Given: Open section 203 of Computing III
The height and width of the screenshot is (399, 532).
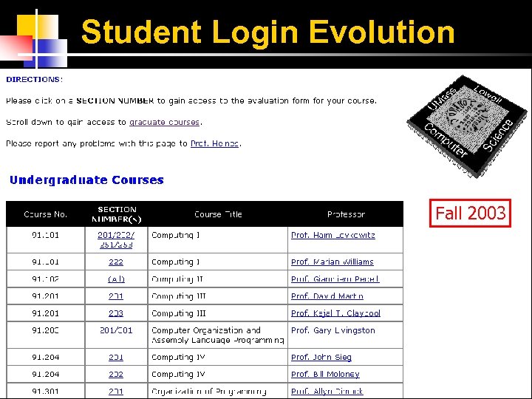Looking at the screenshot, I should click(116, 313).
